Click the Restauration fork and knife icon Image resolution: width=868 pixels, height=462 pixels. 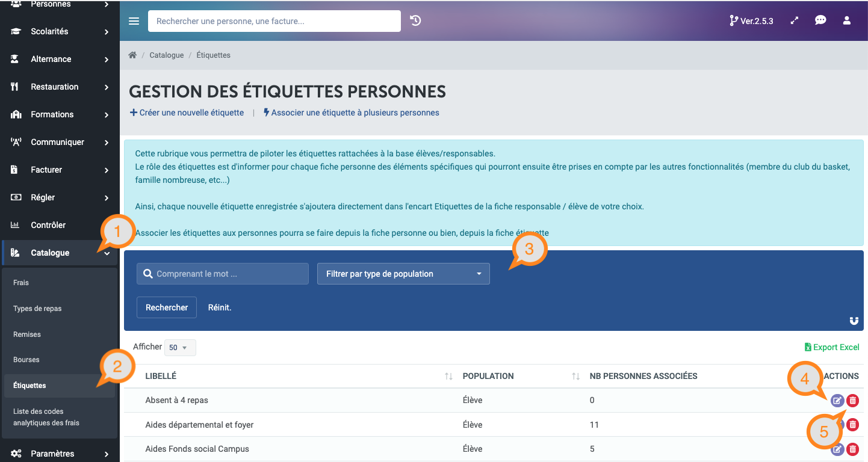pyautogui.click(x=15, y=87)
